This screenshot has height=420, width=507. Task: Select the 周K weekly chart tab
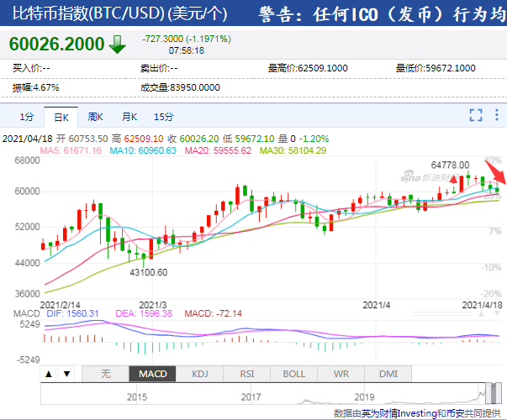coord(94,117)
